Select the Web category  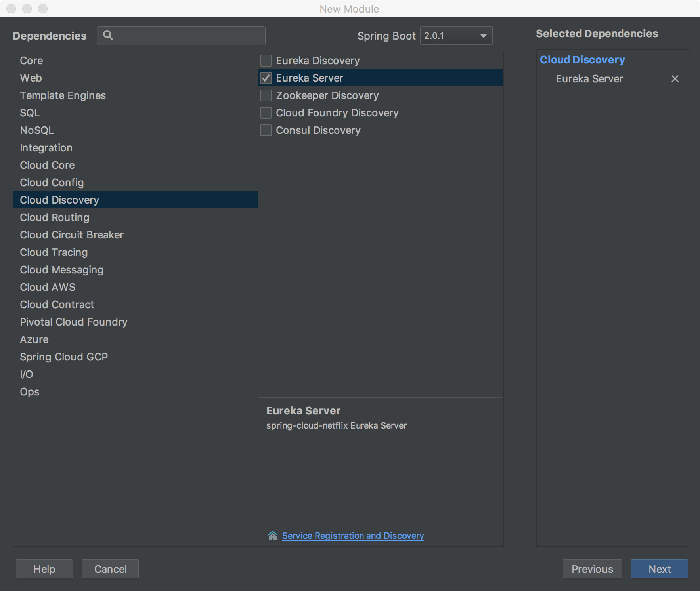click(136, 78)
